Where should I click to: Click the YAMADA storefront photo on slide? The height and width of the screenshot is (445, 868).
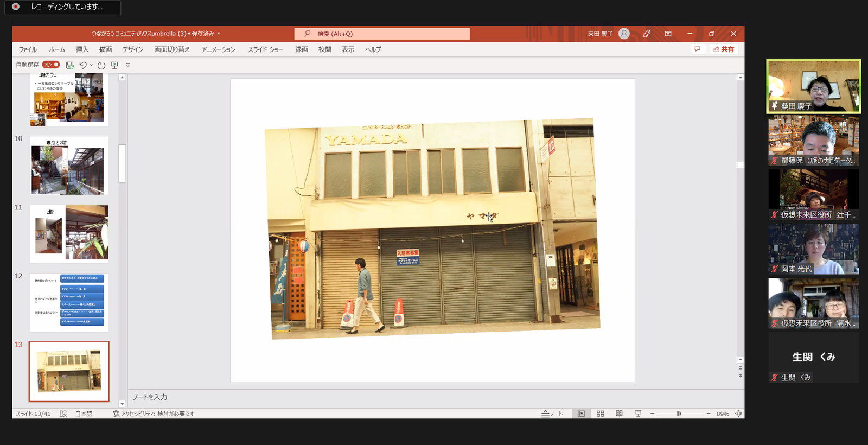point(432,228)
